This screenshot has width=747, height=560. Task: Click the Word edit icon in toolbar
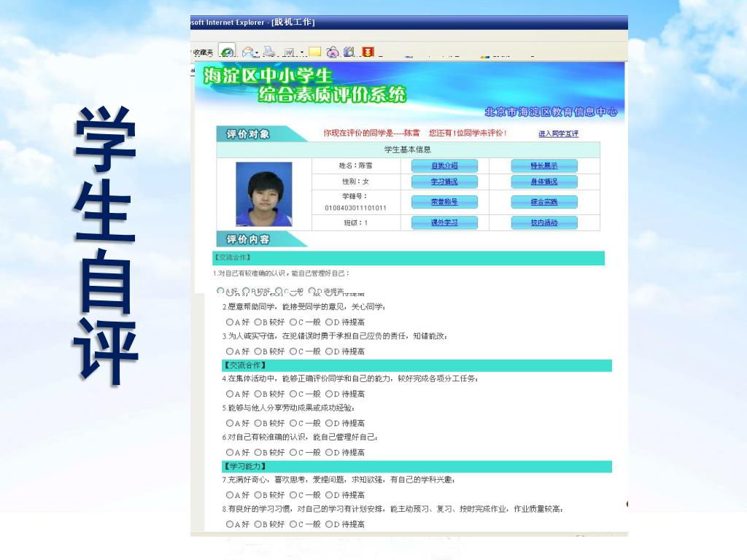(289, 52)
